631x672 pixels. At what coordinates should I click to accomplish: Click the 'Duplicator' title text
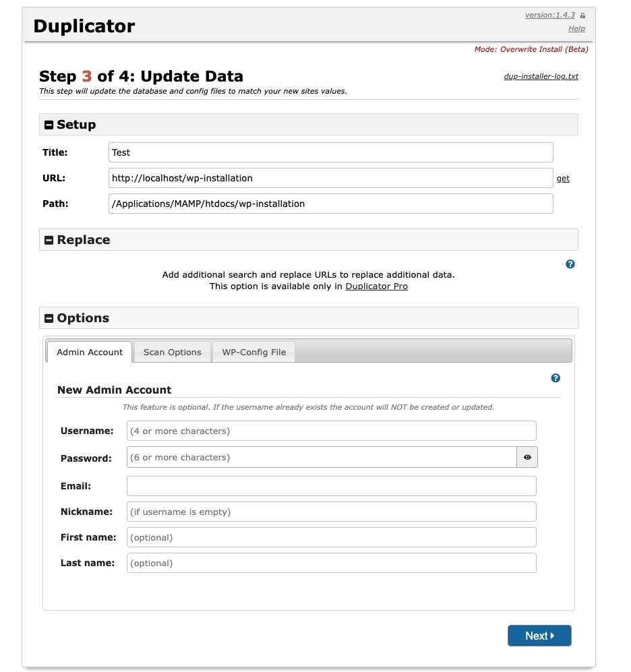[84, 26]
